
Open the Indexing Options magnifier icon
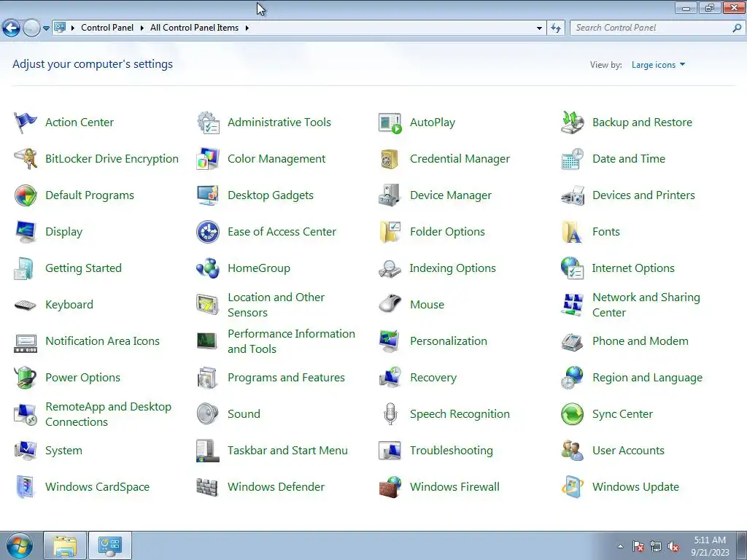(x=390, y=268)
